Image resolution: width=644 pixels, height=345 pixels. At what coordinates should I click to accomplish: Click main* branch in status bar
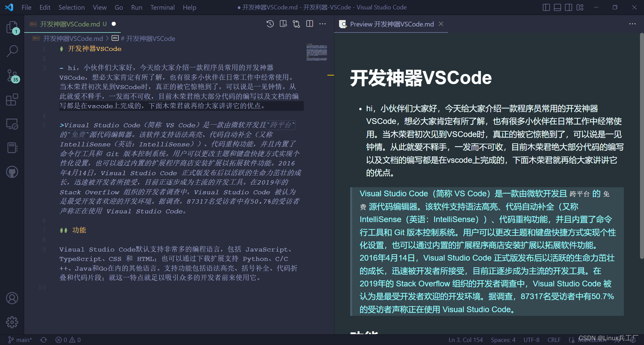click(20, 340)
